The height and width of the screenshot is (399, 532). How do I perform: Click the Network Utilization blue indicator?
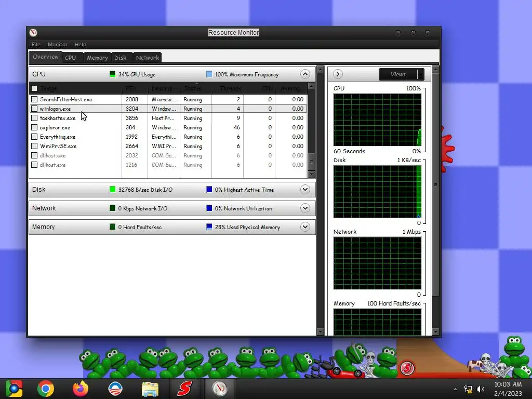click(209, 208)
